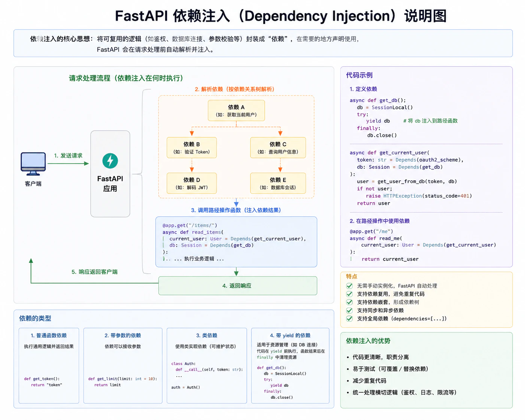
Task: Click the class Auth: code line
Action: tap(183, 363)
